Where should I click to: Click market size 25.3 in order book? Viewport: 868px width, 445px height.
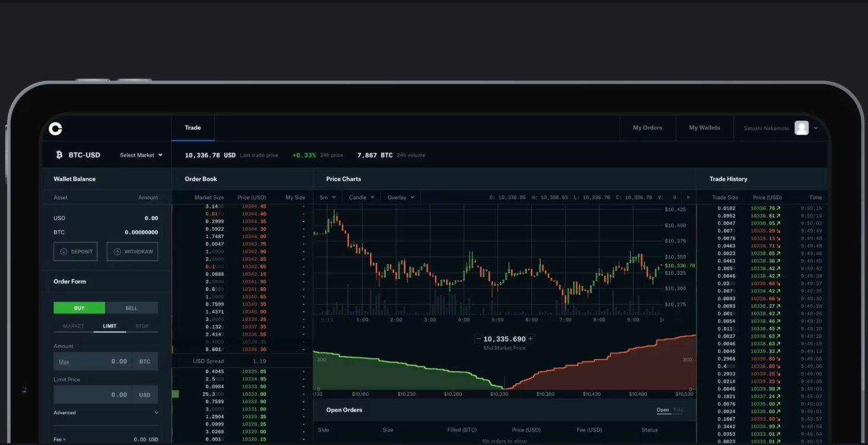click(x=213, y=394)
